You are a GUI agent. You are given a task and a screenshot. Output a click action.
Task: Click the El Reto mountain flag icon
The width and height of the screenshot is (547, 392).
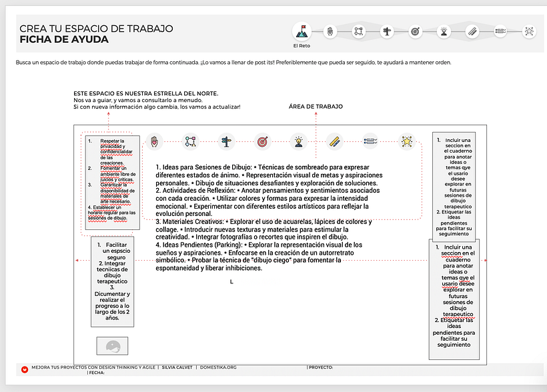coord(302,32)
